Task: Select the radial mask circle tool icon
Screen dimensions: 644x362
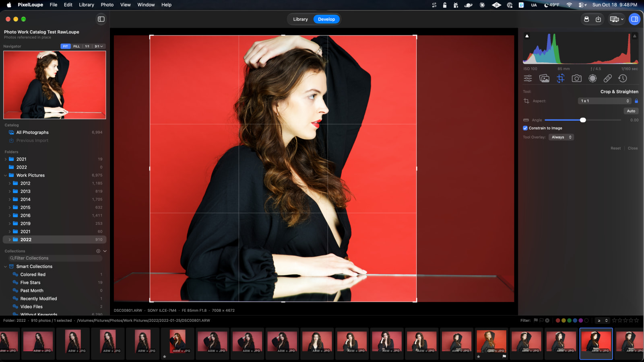Action: click(x=592, y=78)
